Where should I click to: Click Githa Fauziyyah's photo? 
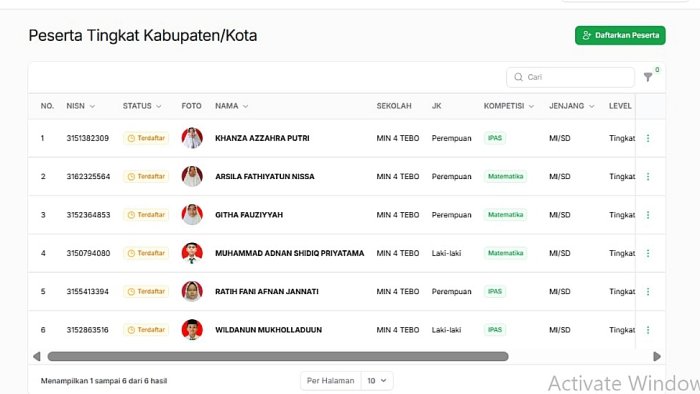click(x=192, y=215)
